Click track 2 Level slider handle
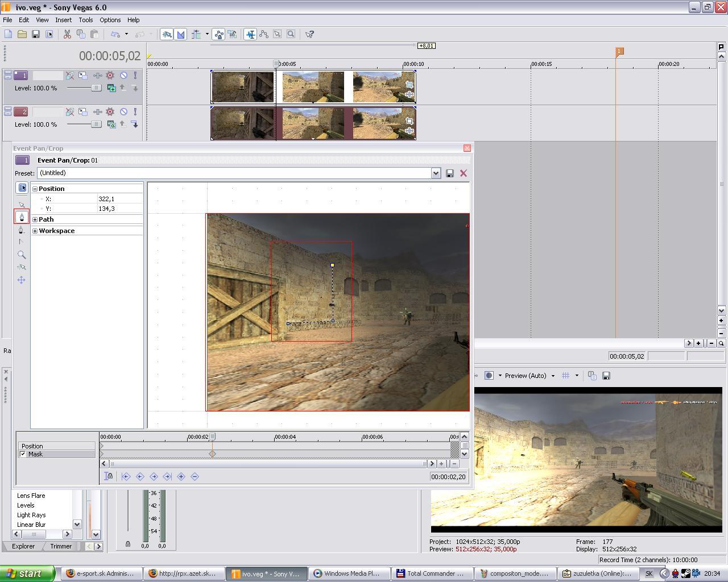This screenshot has width=728, height=582. [96, 124]
